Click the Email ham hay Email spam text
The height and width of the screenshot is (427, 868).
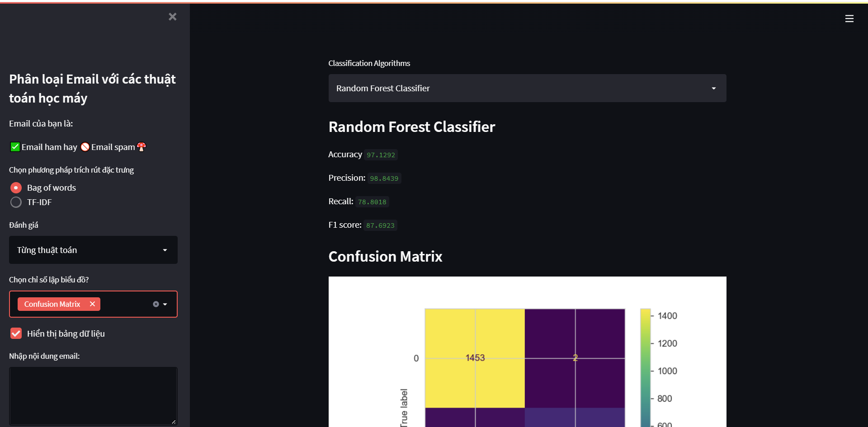click(x=78, y=147)
